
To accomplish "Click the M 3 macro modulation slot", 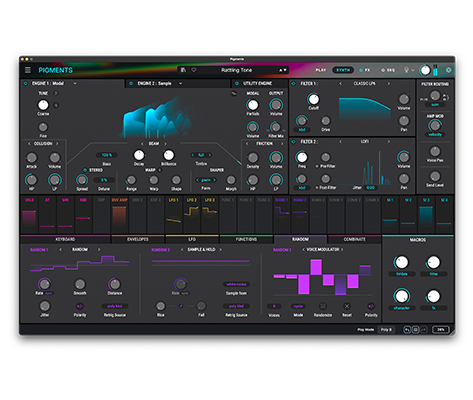I will (426, 215).
